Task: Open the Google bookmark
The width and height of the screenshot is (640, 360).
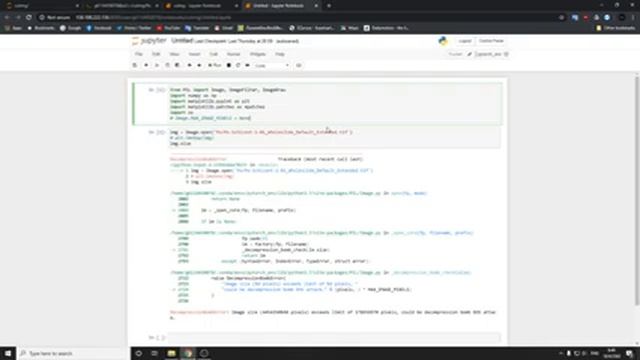Action: tap(71, 28)
